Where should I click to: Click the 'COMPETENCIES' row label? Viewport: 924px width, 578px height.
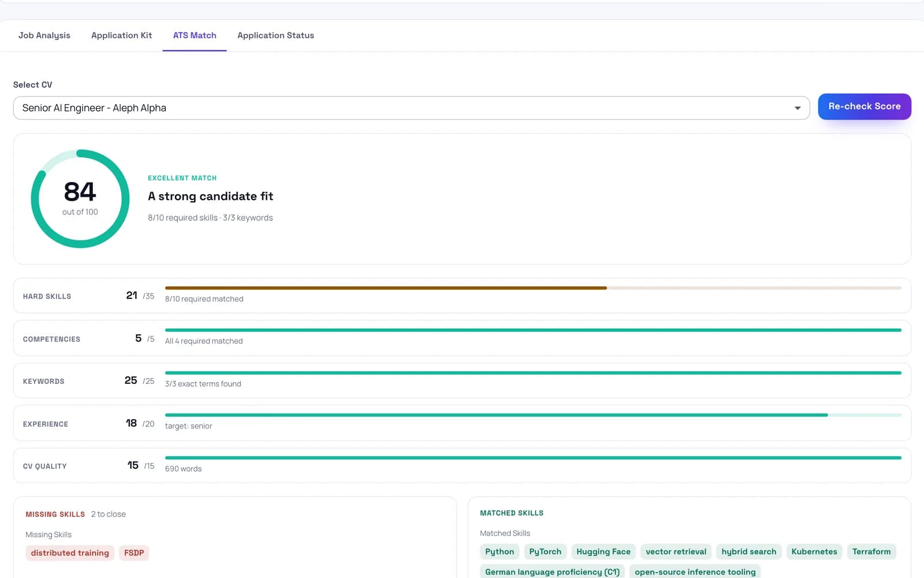pos(51,339)
